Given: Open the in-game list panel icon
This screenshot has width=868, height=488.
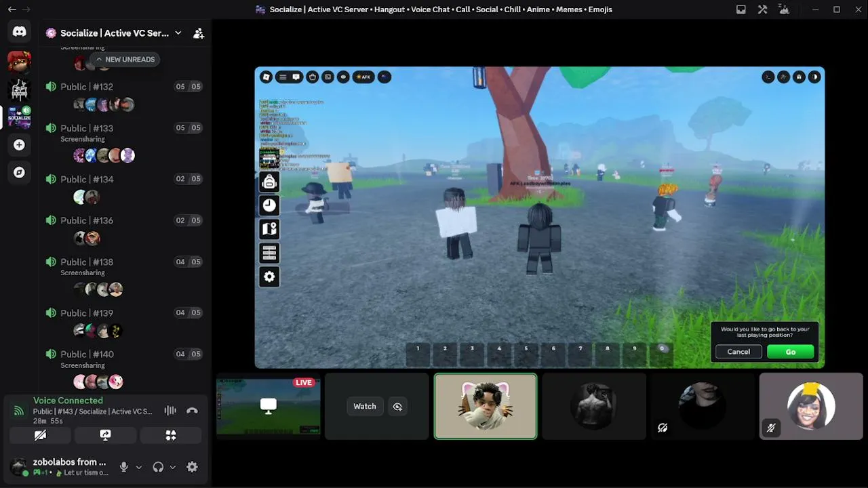Looking at the screenshot, I should (x=269, y=253).
